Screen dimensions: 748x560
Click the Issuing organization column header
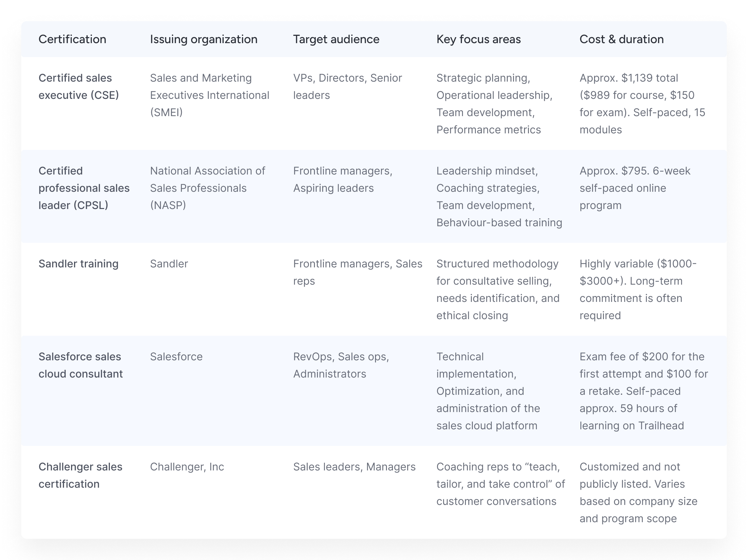[x=203, y=39]
